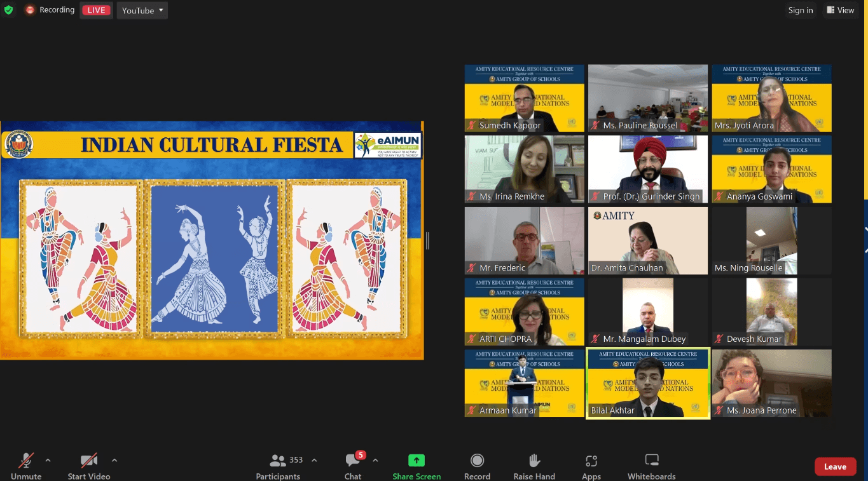Open the View layout menu
Screen dimensions: 868x481
tap(840, 10)
